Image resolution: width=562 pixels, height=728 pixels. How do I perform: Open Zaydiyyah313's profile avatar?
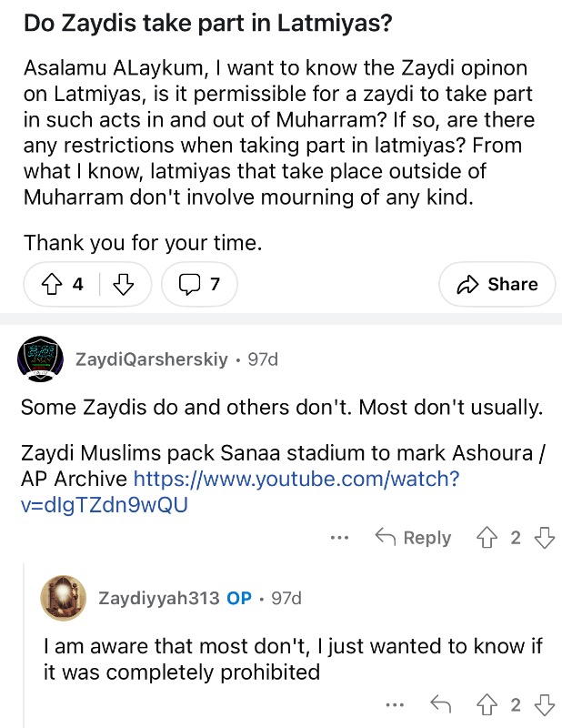pyautogui.click(x=64, y=598)
